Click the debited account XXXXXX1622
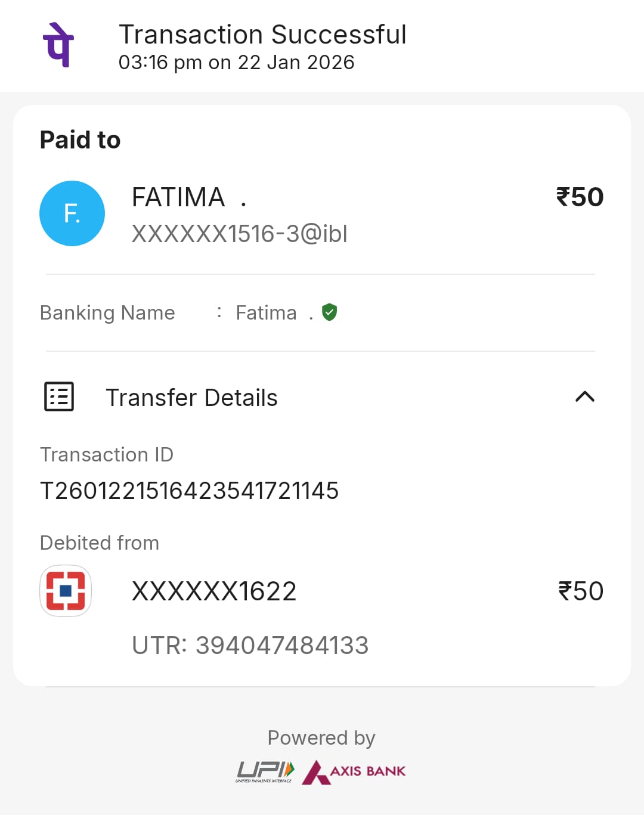 coord(214,591)
